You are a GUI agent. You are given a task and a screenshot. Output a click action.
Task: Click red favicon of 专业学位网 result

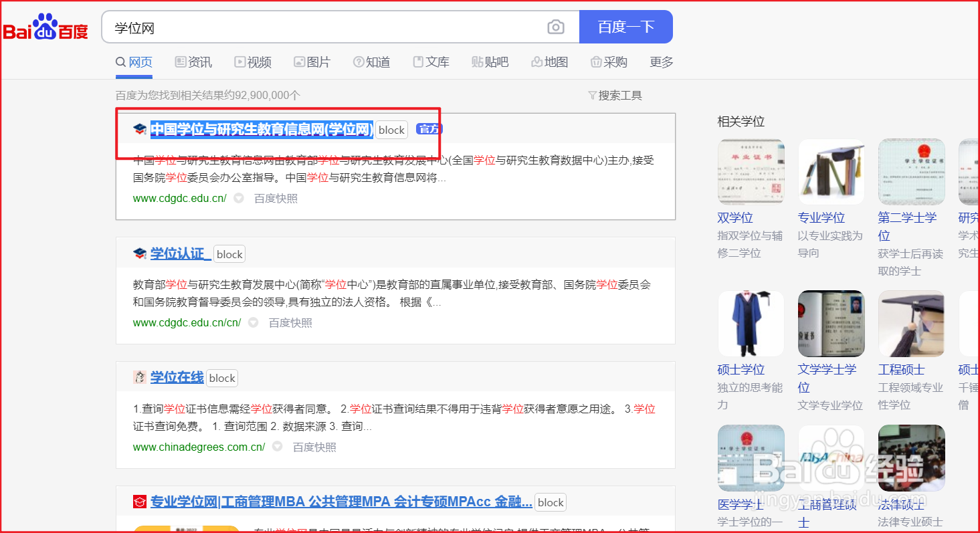click(x=140, y=502)
